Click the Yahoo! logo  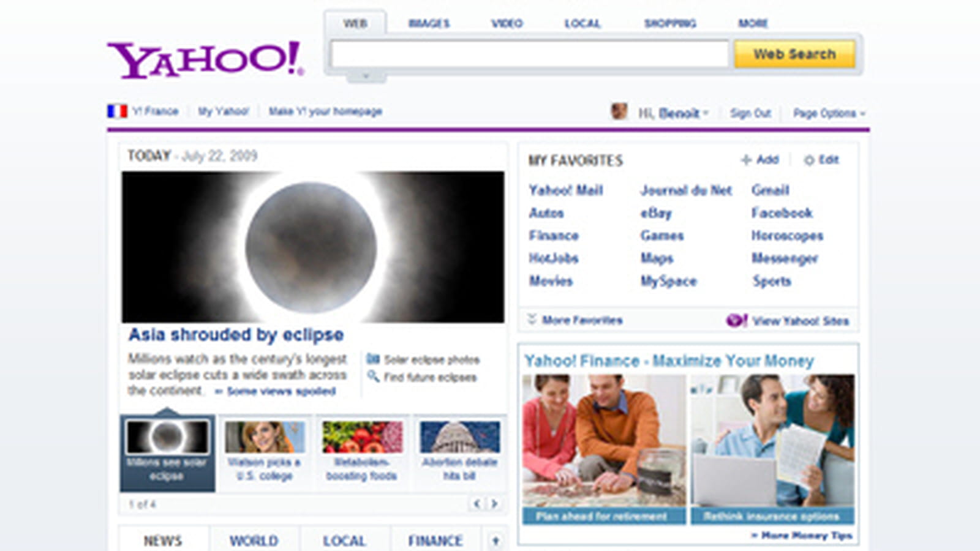(205, 59)
